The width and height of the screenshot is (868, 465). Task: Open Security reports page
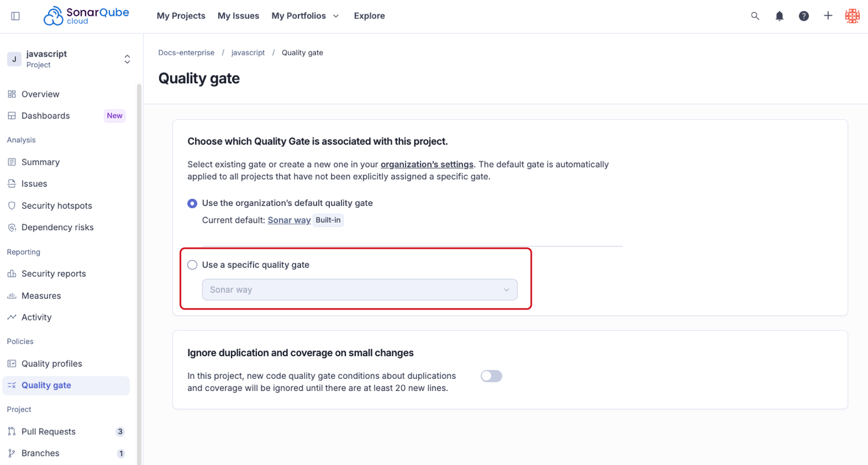point(54,274)
